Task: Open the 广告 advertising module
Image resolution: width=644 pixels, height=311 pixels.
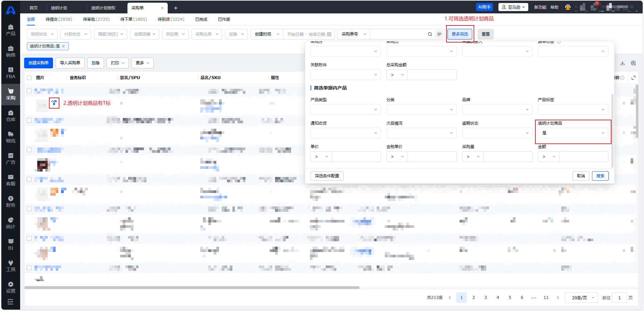Action: coord(10,159)
